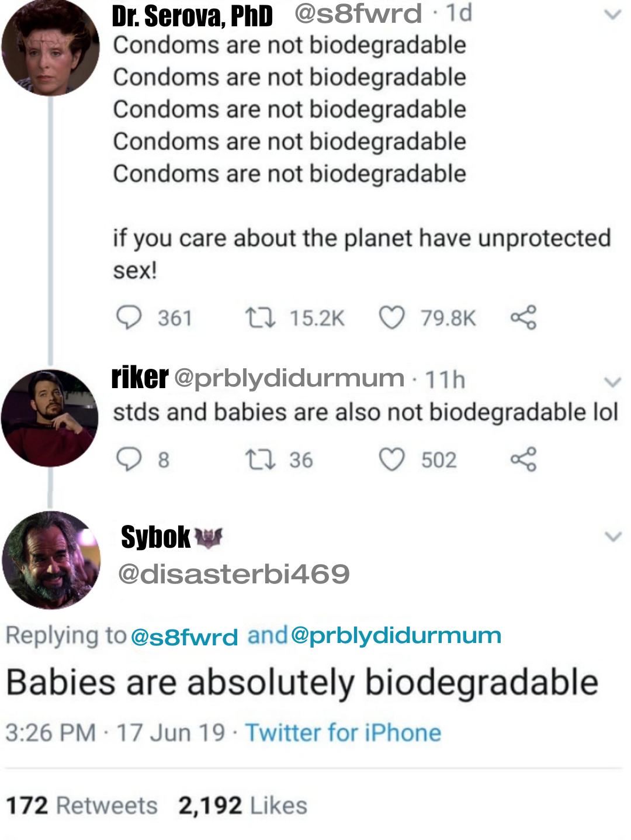The width and height of the screenshot is (631, 840).
Task: Open chevron menu on Sybok's tweet
Action: pyautogui.click(x=613, y=536)
